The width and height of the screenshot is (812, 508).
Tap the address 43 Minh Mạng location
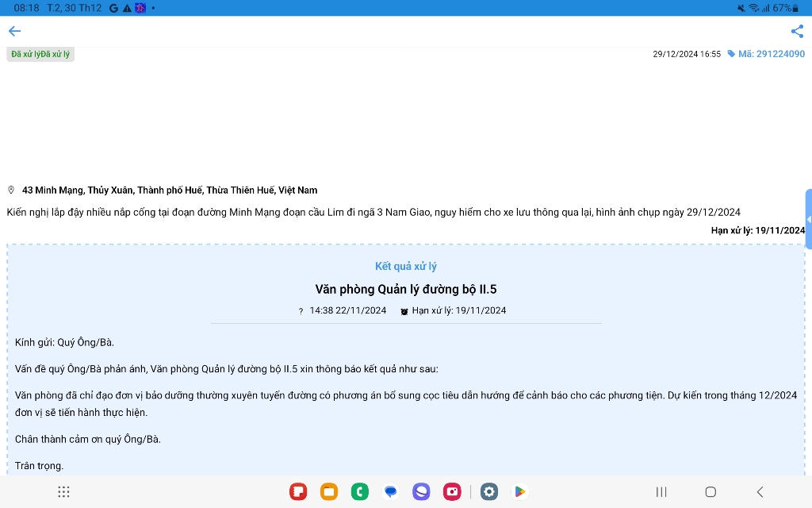click(x=169, y=190)
